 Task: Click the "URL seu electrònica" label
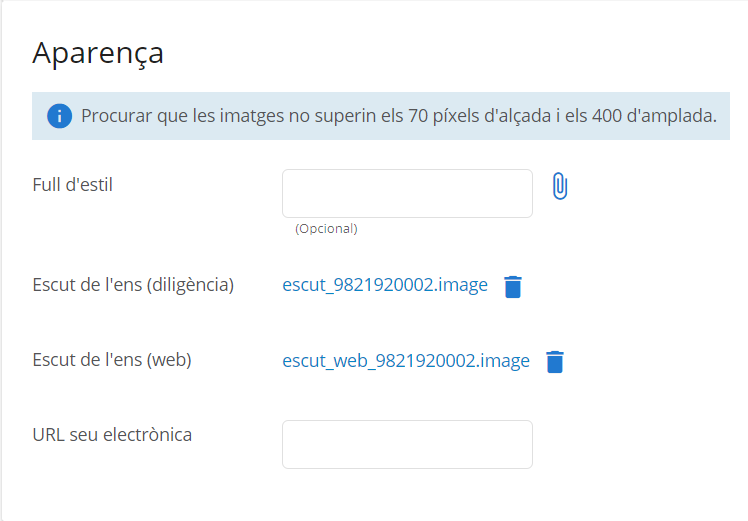click(112, 435)
